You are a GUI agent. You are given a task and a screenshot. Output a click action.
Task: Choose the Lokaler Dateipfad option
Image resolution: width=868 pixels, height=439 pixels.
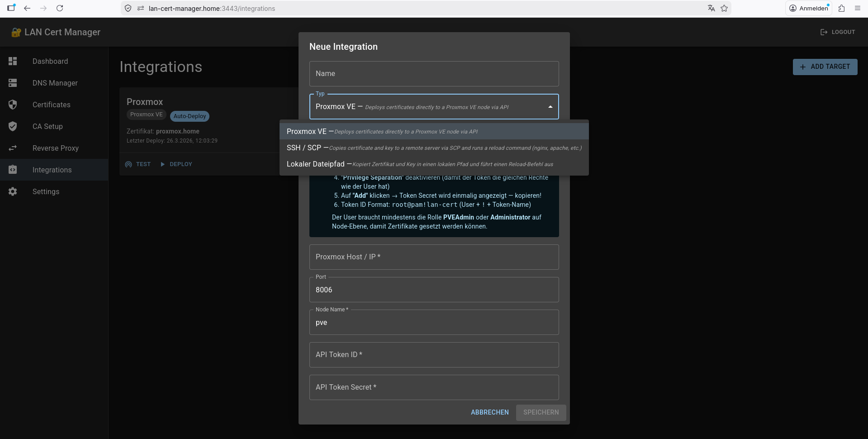point(434,164)
